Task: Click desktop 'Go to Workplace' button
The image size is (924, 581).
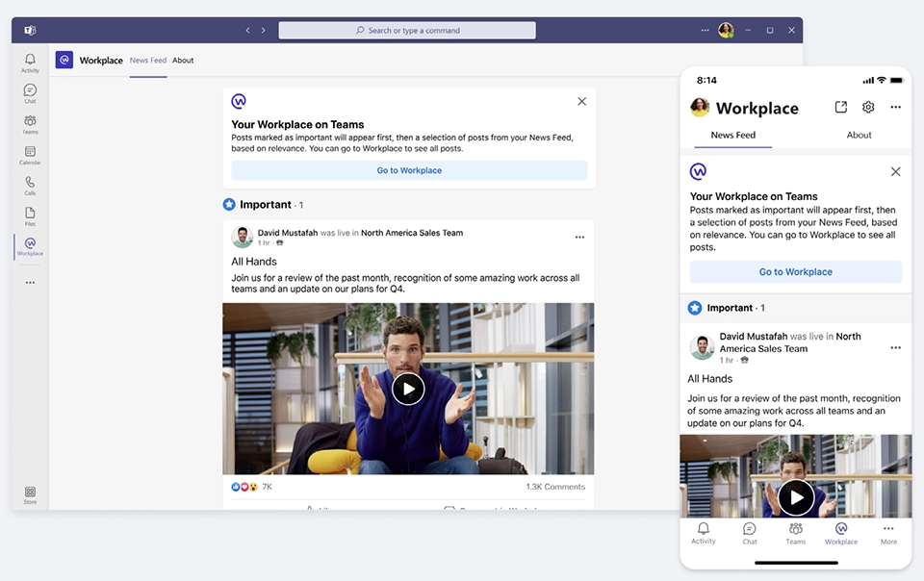Action: (x=409, y=170)
